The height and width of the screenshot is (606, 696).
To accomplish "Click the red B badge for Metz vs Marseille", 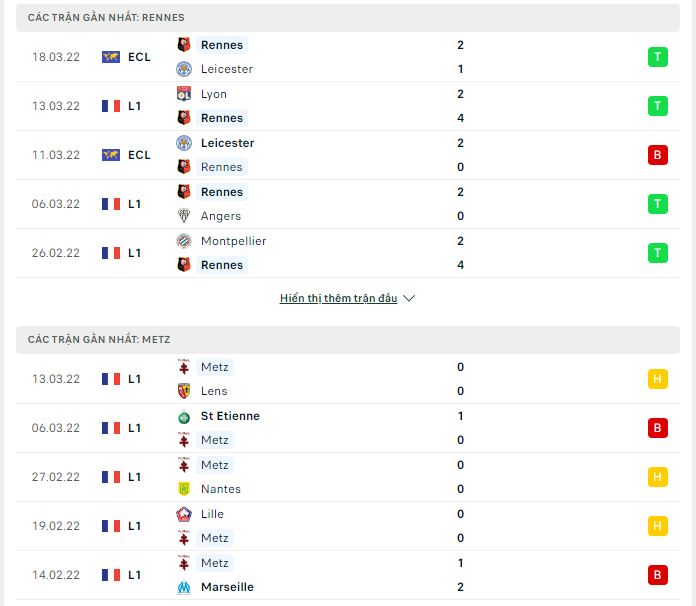I will (x=657, y=575).
